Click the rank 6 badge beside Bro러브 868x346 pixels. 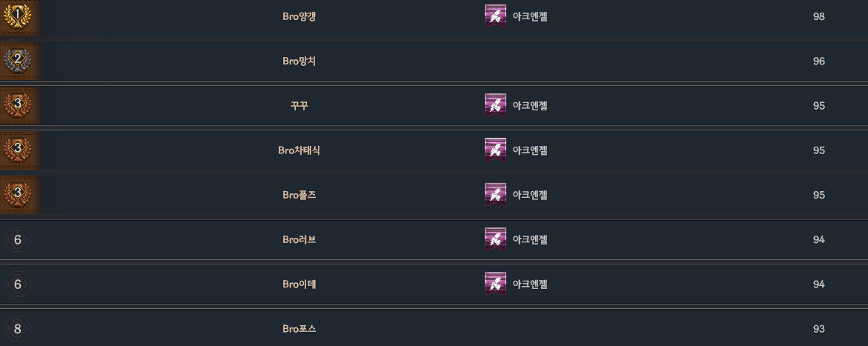coord(17,239)
